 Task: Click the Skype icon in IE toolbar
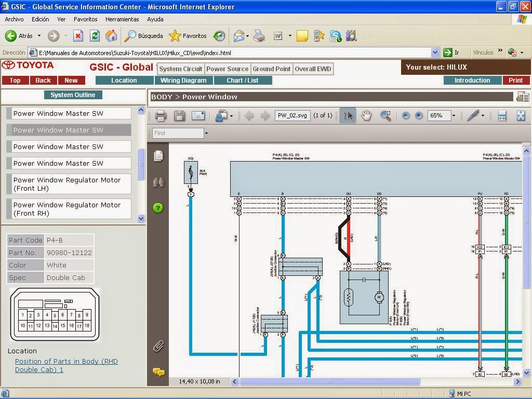pyautogui.click(x=335, y=36)
